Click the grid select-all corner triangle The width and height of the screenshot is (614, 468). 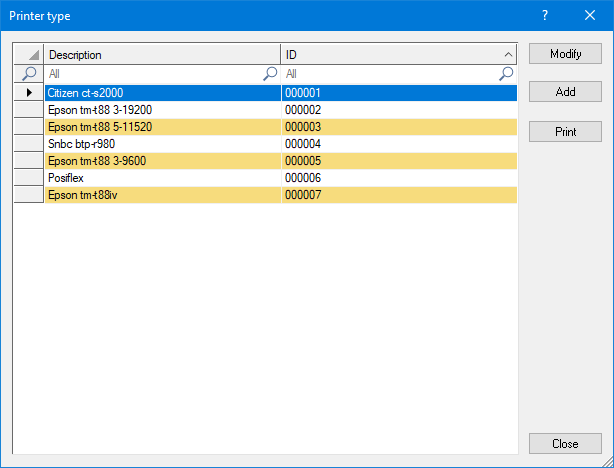click(29, 55)
